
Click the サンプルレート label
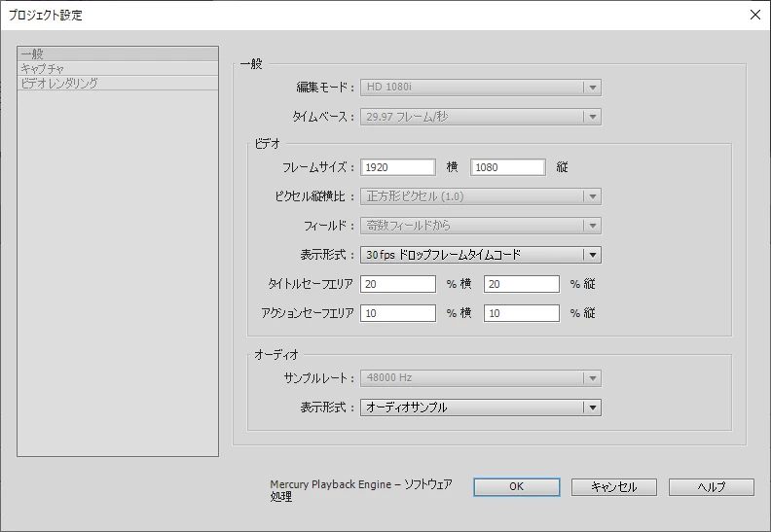319,378
